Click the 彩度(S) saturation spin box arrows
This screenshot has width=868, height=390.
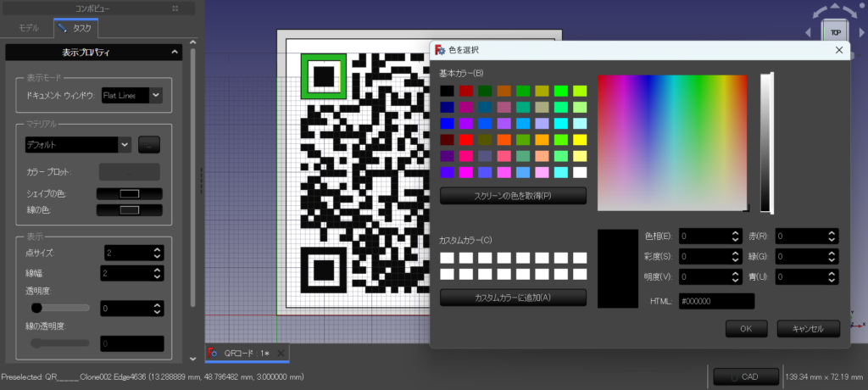[736, 257]
